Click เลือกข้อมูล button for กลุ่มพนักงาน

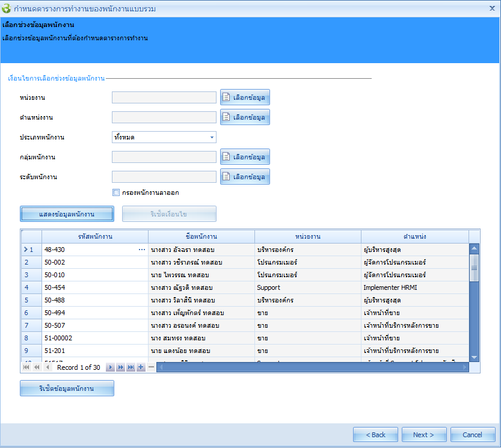(x=245, y=156)
